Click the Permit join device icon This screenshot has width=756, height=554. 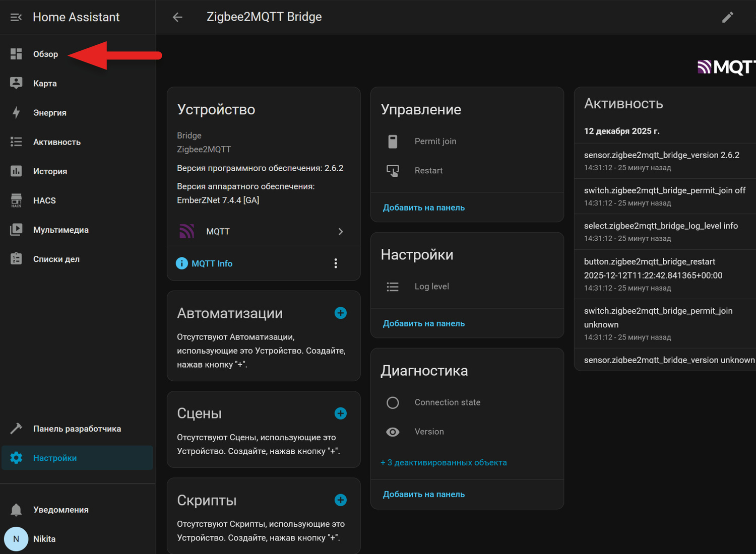393,142
